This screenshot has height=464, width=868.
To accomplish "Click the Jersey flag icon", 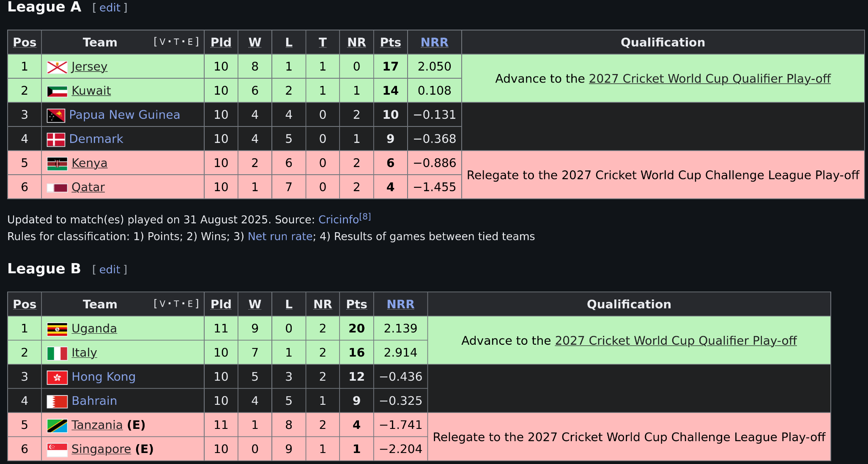I will 57,67.
